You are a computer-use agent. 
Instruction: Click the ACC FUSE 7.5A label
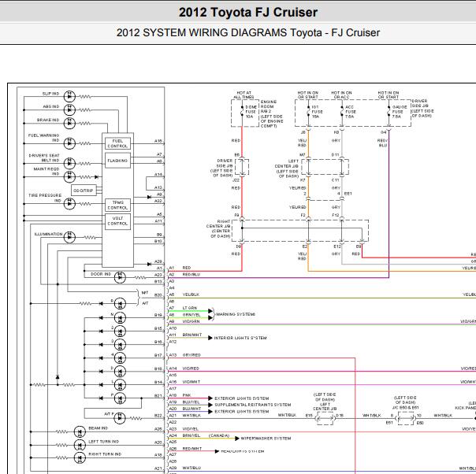(x=351, y=112)
